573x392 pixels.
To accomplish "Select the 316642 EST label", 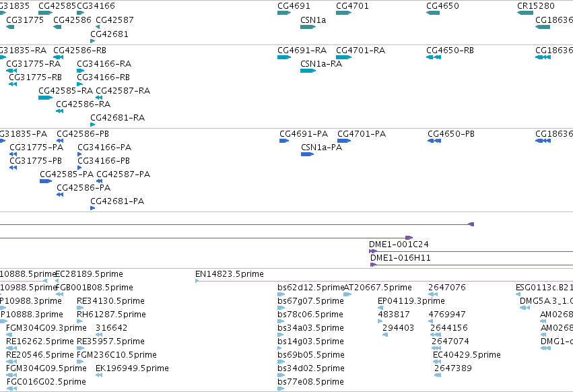I will point(112,327).
